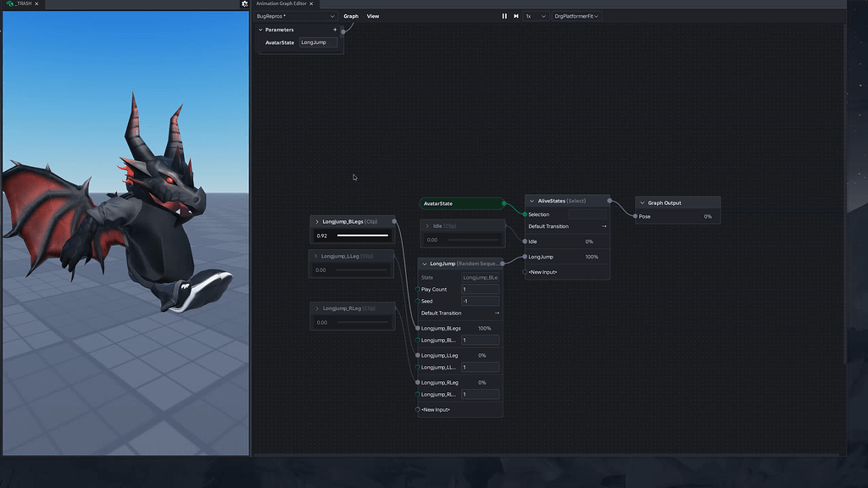Click the LongJump 100% weight in AliveStates

[591, 257]
